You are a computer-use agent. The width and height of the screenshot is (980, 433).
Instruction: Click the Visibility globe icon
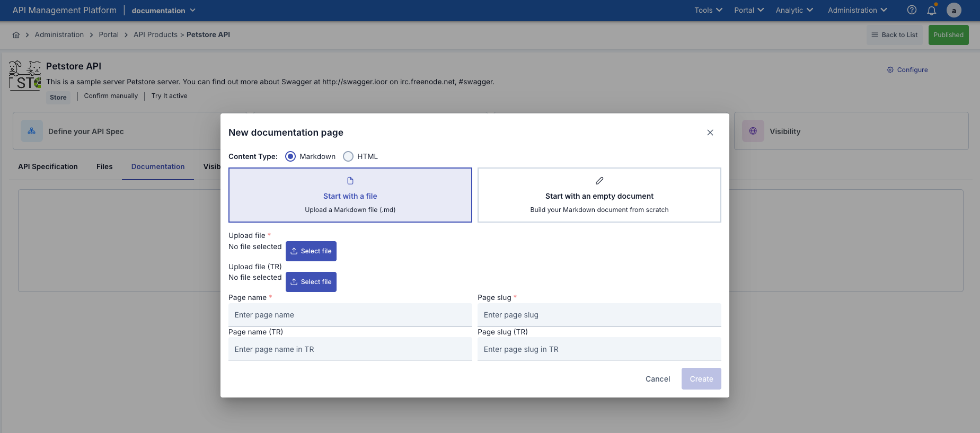click(753, 131)
